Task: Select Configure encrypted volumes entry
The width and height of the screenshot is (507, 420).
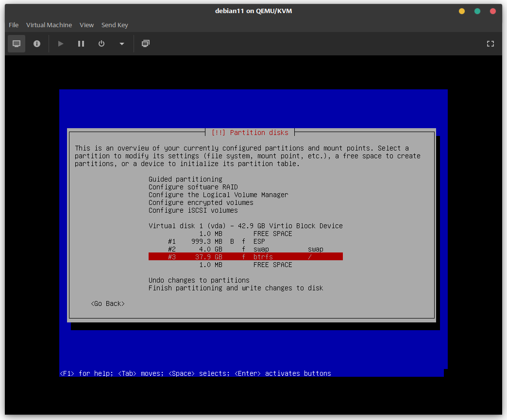Action: (x=201, y=202)
